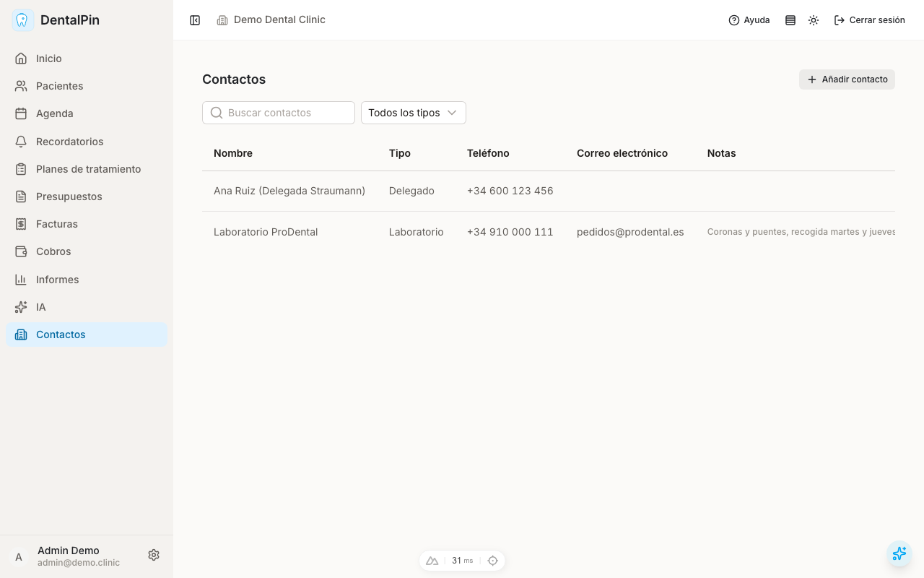Open Demo Dental Clinic selector
Image resolution: width=924 pixels, height=578 pixels.
coord(271,20)
